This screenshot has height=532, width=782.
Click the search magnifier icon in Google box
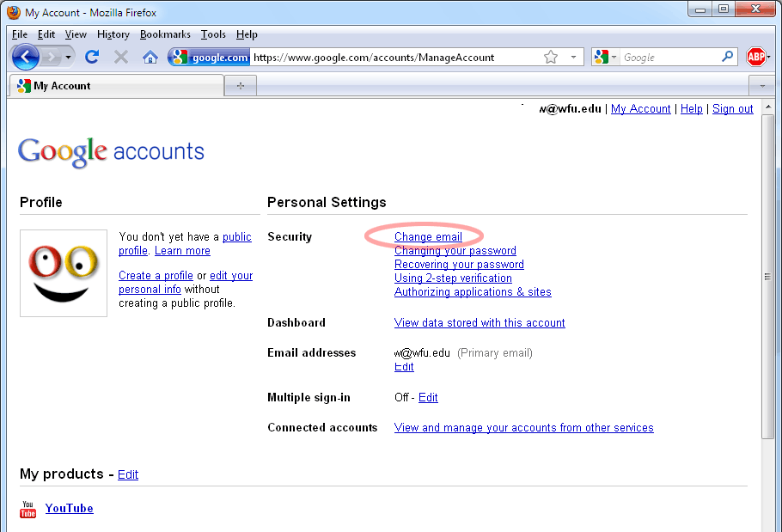(727, 57)
